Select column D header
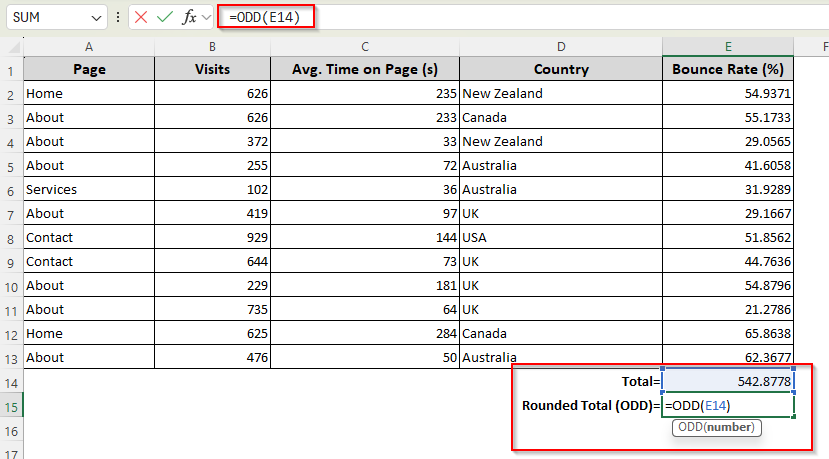Screen dimensions: 829x459 point(561,47)
